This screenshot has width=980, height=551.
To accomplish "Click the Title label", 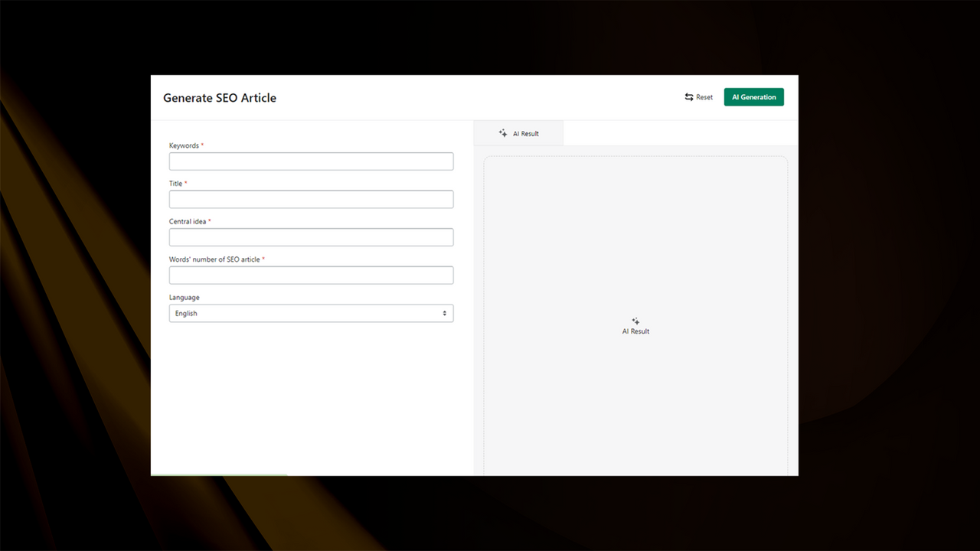I will 176,184.
